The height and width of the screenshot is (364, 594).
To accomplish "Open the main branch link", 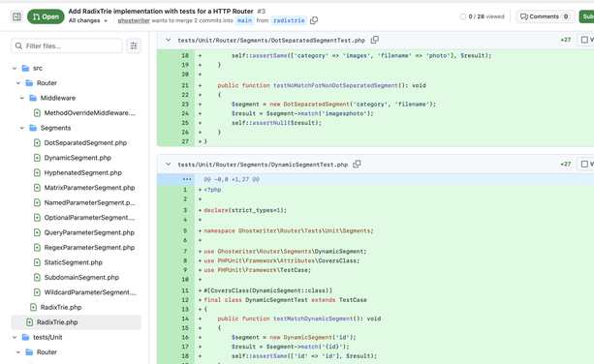I will coord(244,20).
